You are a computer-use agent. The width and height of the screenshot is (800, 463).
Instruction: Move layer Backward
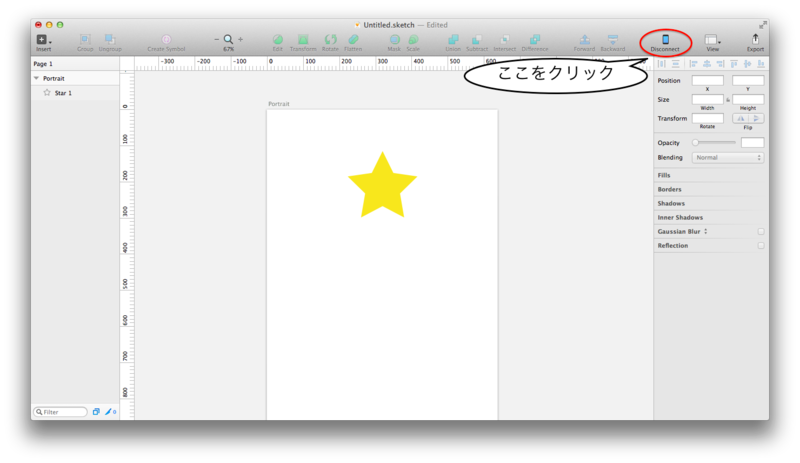(613, 39)
